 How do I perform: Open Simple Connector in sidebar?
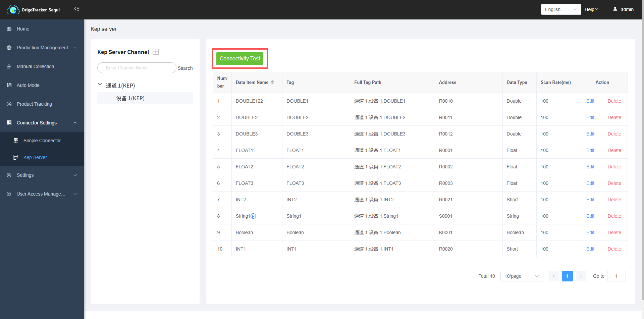(42, 141)
